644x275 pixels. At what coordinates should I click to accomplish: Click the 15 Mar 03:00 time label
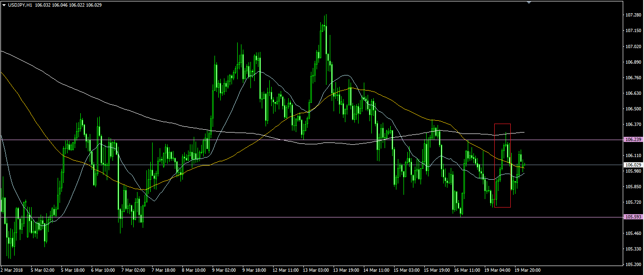click(406, 270)
